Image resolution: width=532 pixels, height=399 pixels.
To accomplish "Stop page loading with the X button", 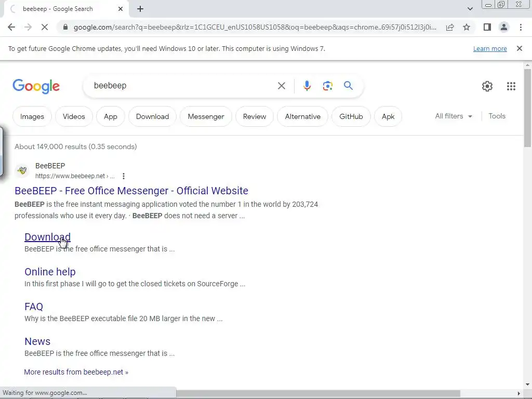I will 45,27.
